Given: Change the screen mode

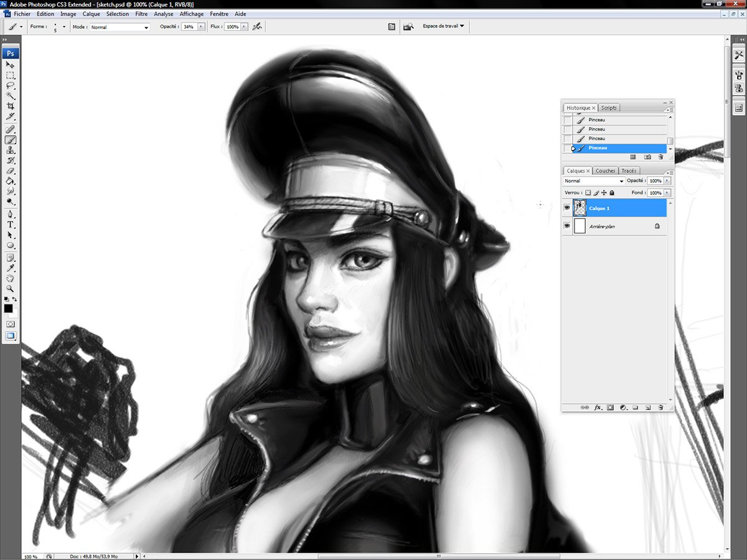Looking at the screenshot, I should point(11,336).
